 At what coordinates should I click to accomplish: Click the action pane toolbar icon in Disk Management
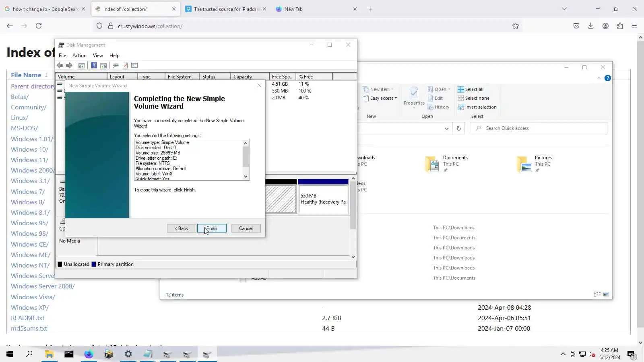[x=103, y=65]
